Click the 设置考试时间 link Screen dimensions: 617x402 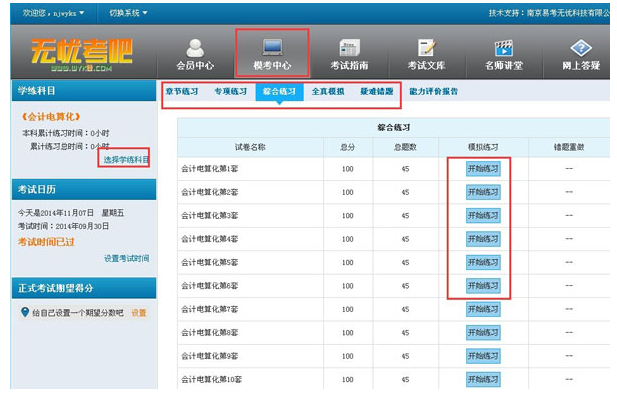tap(126, 258)
